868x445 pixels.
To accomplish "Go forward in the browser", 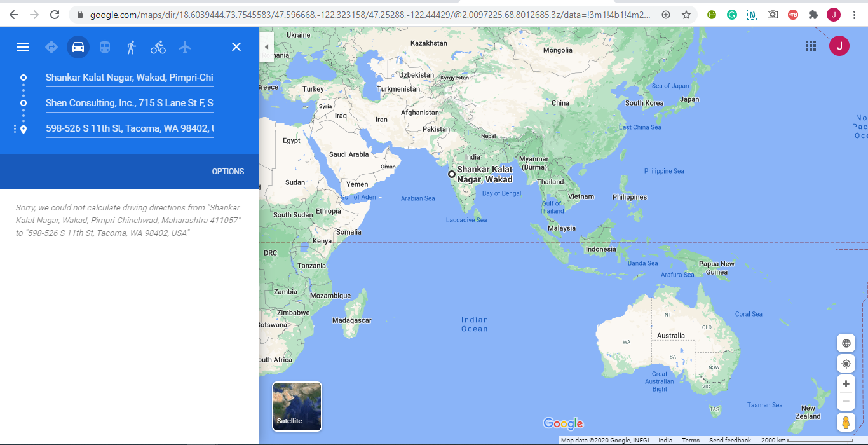I will pyautogui.click(x=34, y=15).
